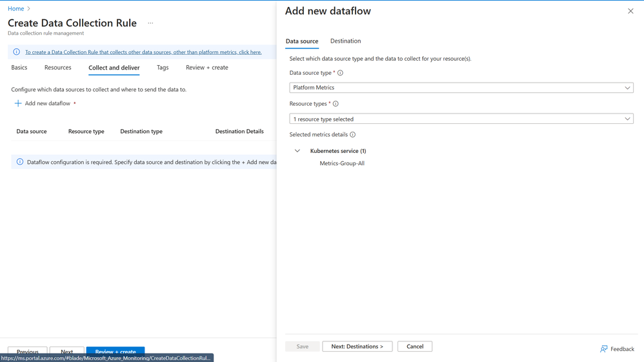Click the Destination Details column header
Image resolution: width=644 pixels, height=362 pixels.
click(x=239, y=132)
